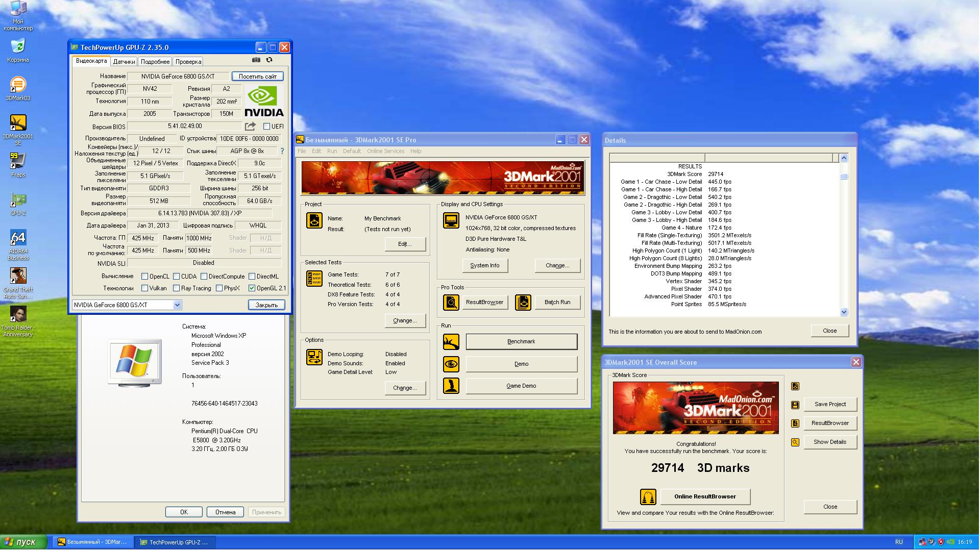Switch to the Датчики tab
This screenshot has height=551, width=980.
click(124, 62)
